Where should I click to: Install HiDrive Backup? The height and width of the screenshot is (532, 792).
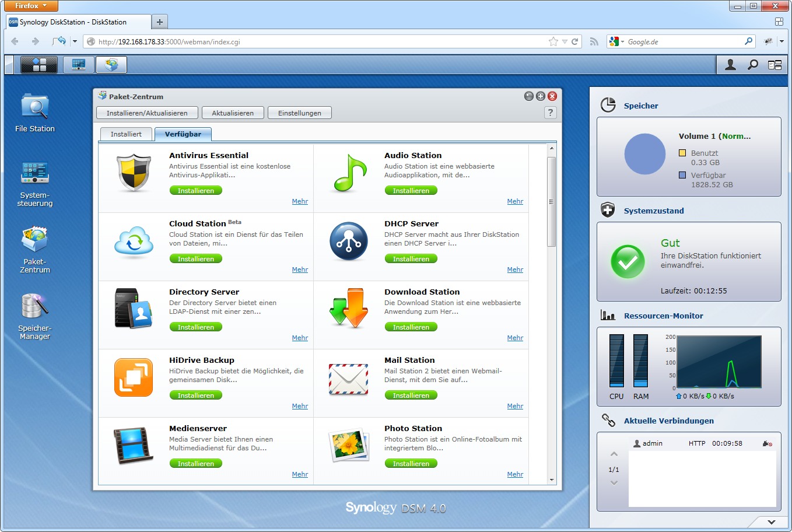[x=196, y=395]
